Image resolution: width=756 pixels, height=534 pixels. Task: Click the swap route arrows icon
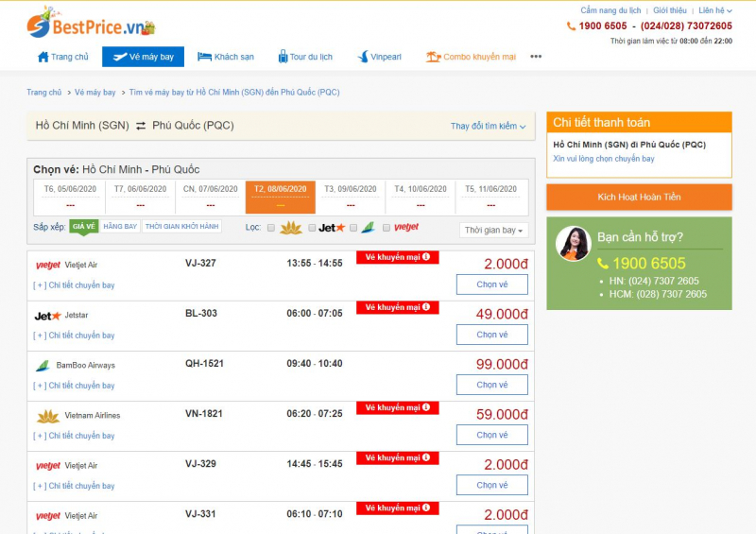(x=141, y=126)
